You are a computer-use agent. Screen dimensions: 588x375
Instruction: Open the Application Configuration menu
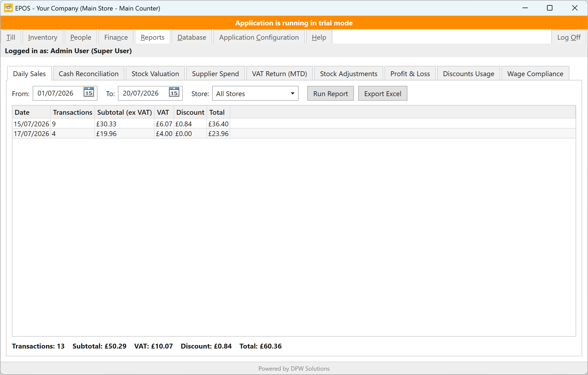pyautogui.click(x=259, y=37)
